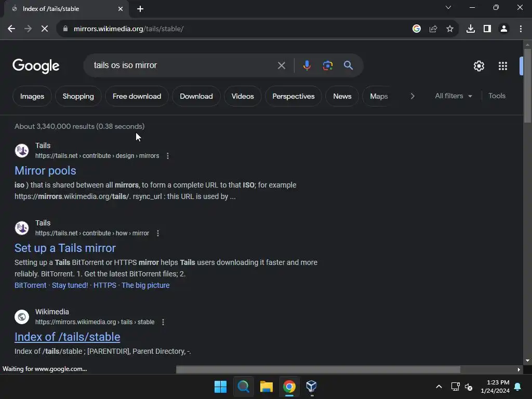Toggle the Chrome side panel icon
Image resolution: width=532 pixels, height=399 pixels.
click(x=487, y=29)
